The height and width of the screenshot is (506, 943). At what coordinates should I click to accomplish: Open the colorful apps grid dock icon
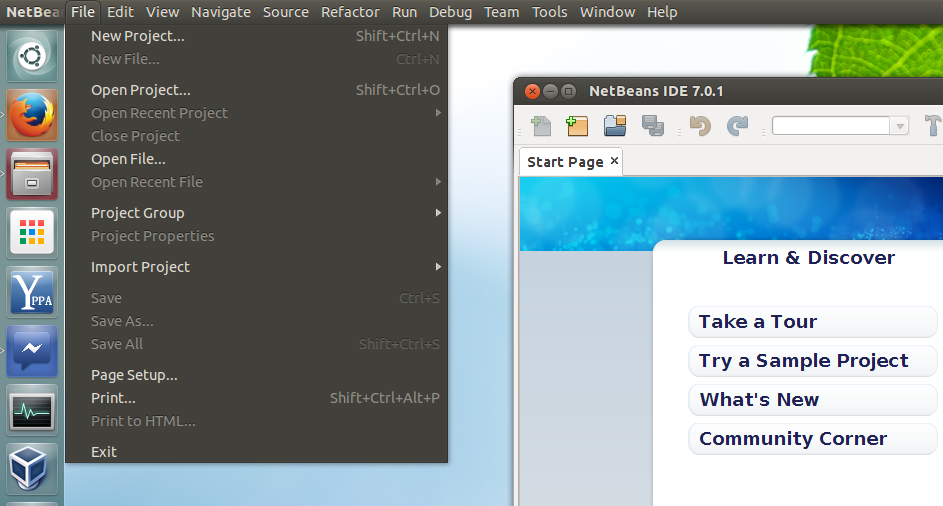[32, 232]
